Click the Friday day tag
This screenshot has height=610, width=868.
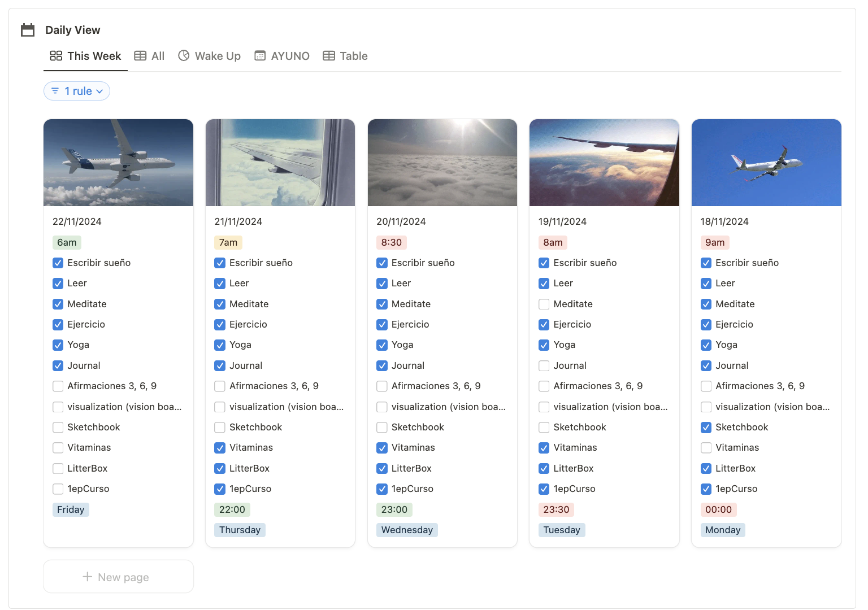point(71,509)
